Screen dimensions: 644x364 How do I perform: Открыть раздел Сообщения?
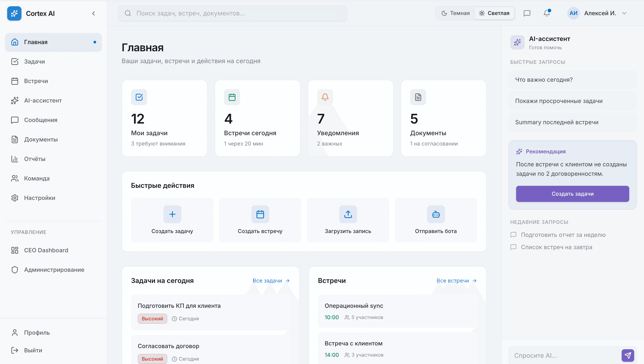pyautogui.click(x=40, y=120)
